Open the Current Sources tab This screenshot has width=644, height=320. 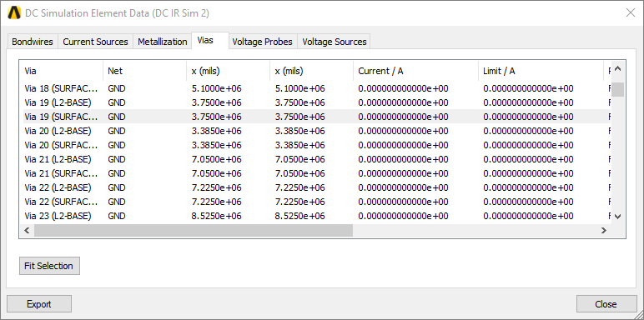[x=95, y=42]
